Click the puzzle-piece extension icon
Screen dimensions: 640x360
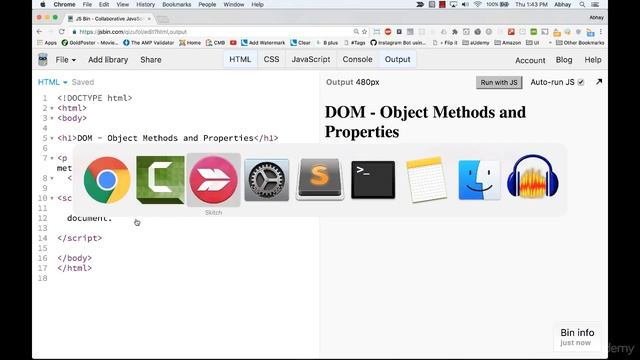coord(455,31)
